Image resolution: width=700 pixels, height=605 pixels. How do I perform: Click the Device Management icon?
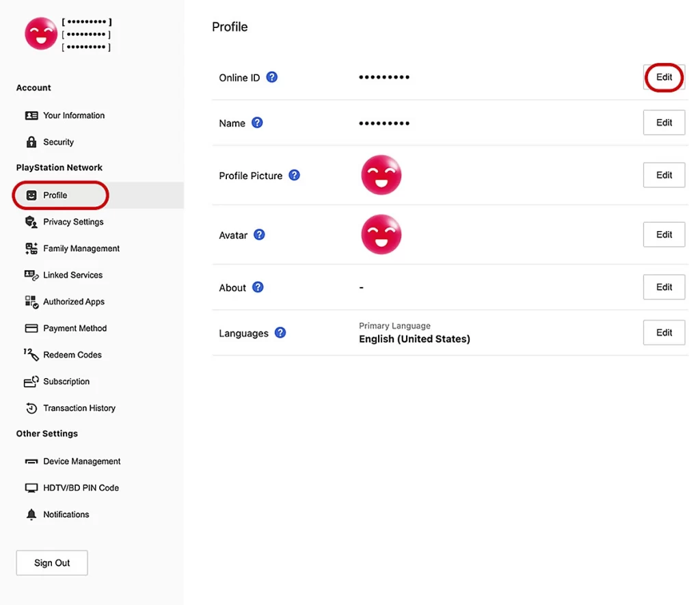(x=31, y=461)
